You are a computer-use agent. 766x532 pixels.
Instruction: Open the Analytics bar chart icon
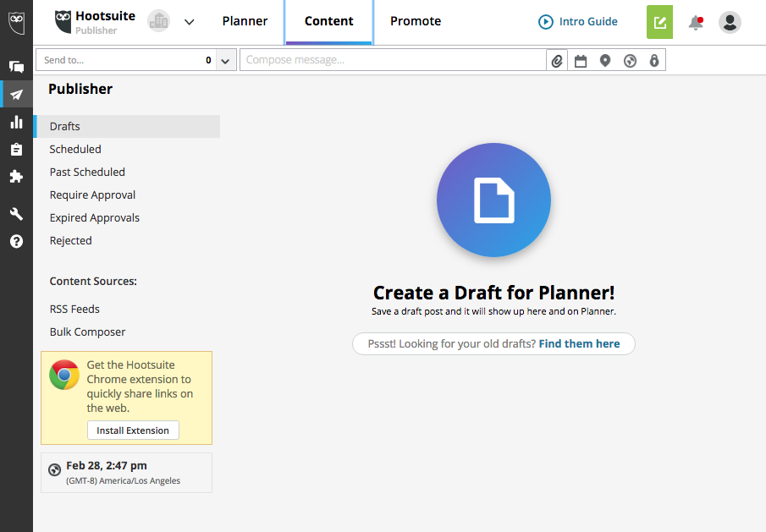17,122
